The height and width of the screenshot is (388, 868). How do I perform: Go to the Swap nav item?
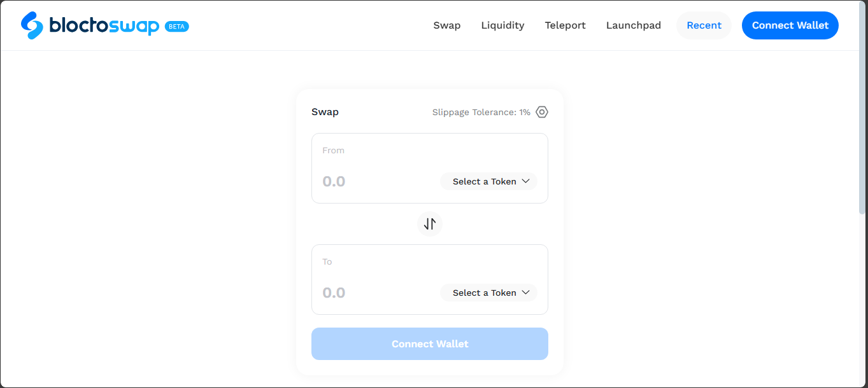pyautogui.click(x=447, y=25)
